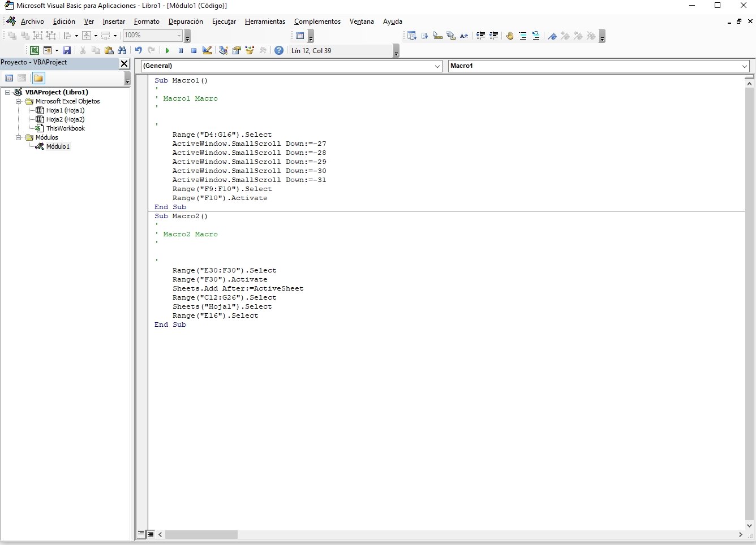Select ThisWorkbook in the project tree
Screen dimensions: 756x545
(65, 128)
